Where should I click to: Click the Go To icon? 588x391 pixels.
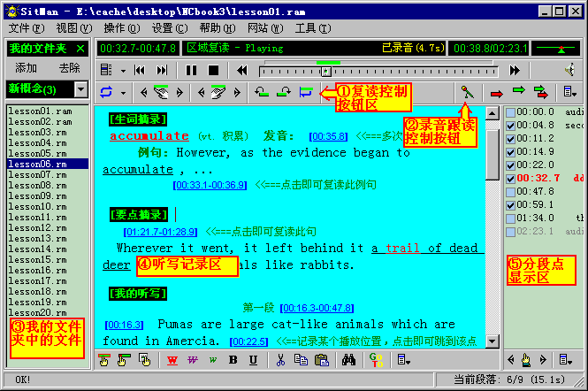coord(376,360)
